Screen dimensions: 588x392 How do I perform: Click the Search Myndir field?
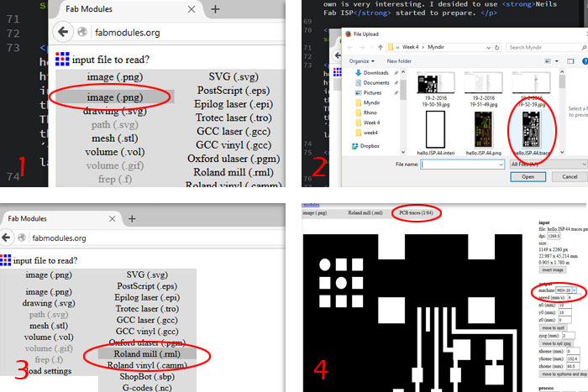[546, 48]
